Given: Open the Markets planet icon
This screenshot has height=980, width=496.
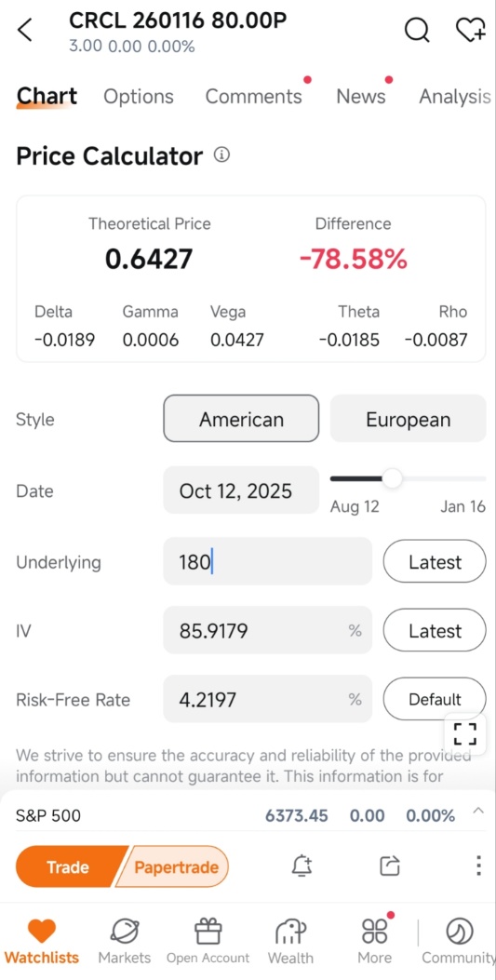Looking at the screenshot, I should [x=125, y=932].
